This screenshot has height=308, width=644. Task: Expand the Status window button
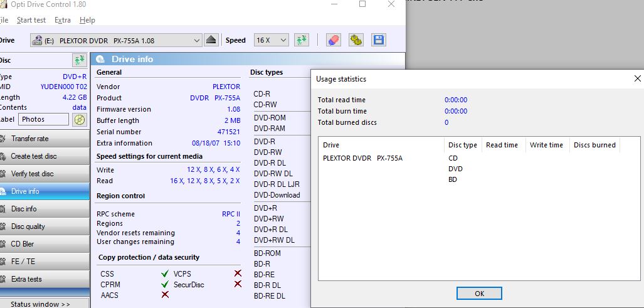pyautogui.click(x=44, y=304)
